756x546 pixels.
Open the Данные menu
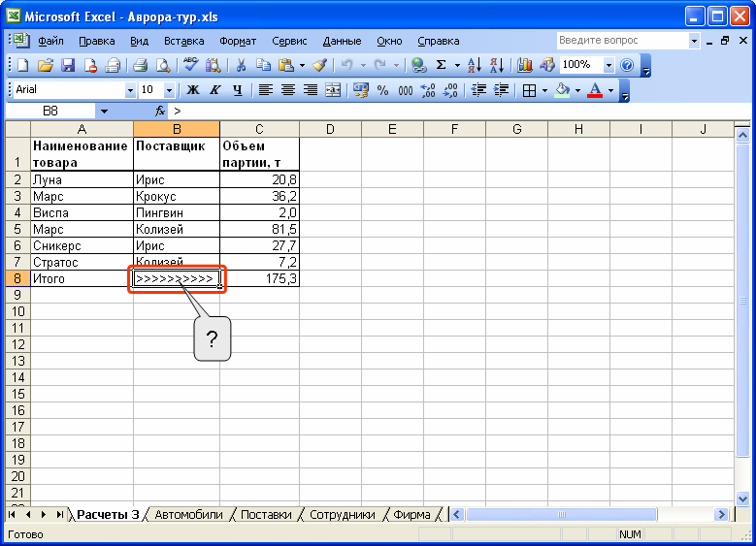(342, 41)
